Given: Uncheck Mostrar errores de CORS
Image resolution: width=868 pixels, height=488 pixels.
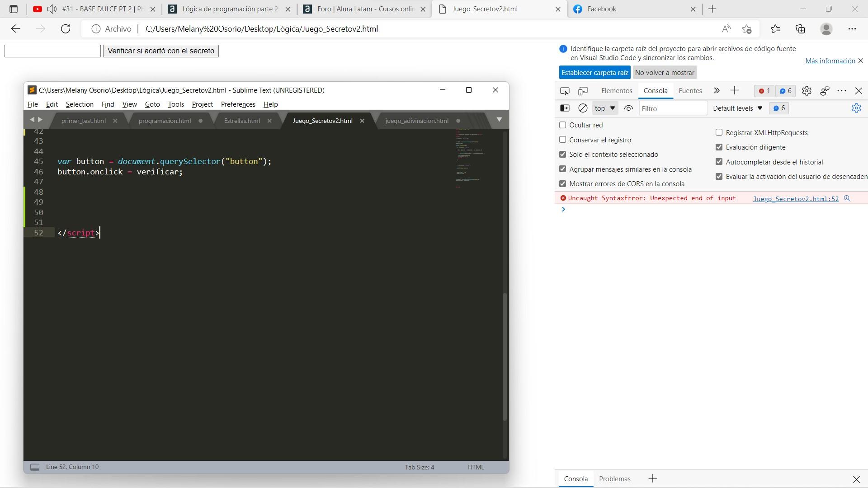Looking at the screenshot, I should pos(563,184).
